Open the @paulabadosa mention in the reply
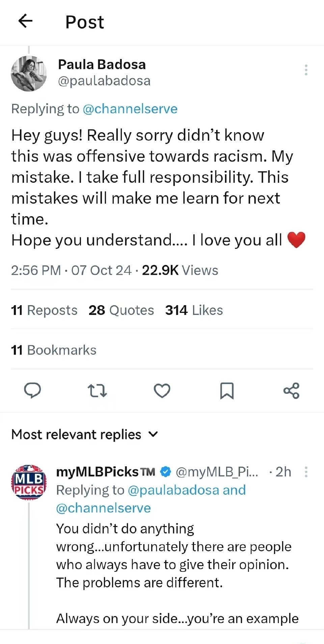The image size is (324, 644). coord(174,490)
